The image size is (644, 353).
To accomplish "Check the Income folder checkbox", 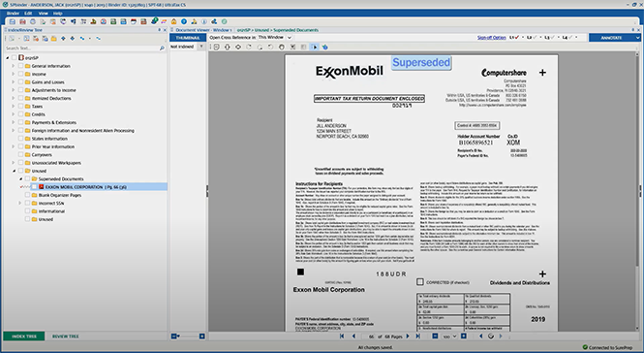I will point(20,74).
